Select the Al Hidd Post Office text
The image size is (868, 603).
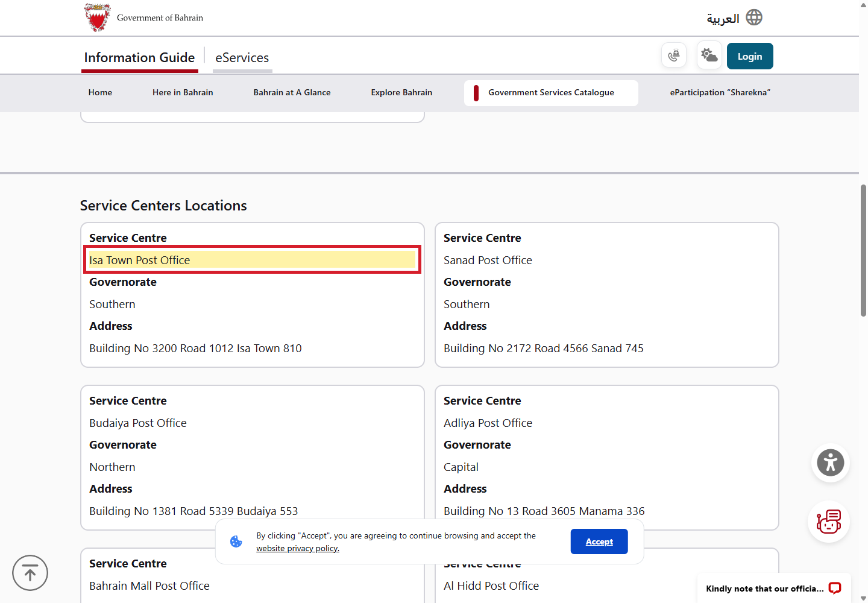tap(491, 586)
